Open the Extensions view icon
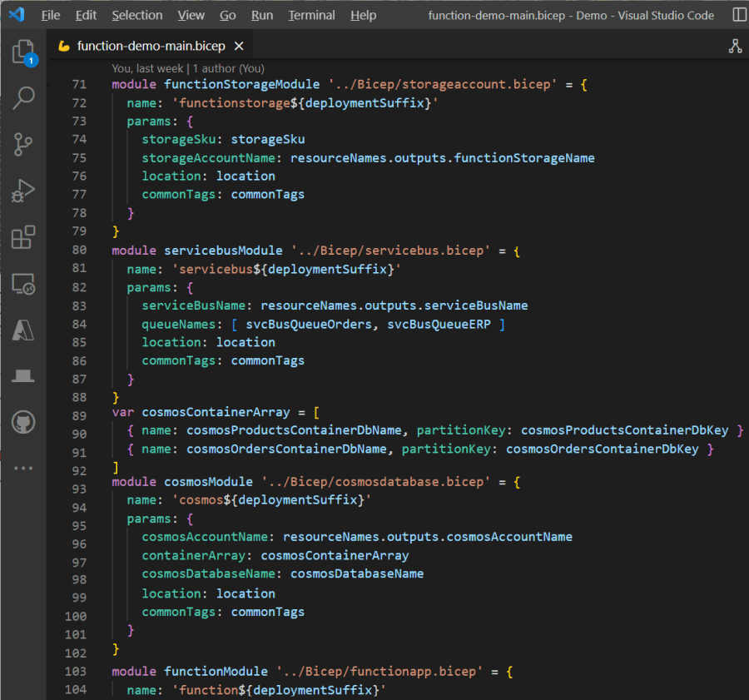The height and width of the screenshot is (700, 749). click(23, 237)
